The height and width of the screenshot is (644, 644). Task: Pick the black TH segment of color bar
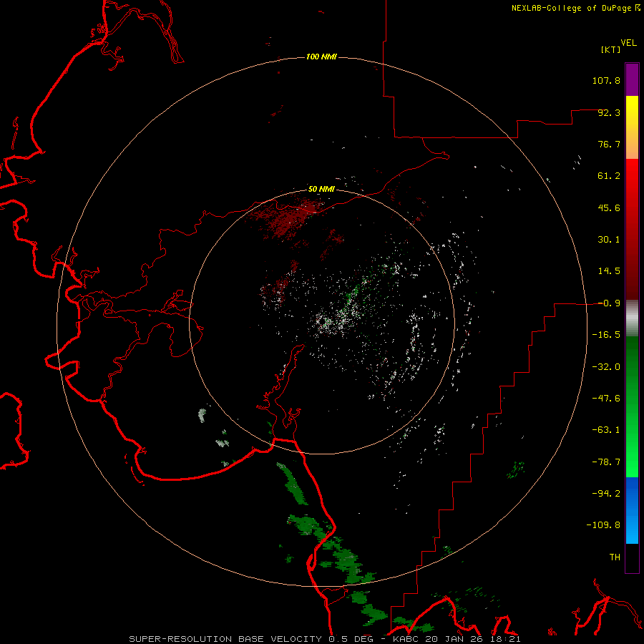point(632,557)
